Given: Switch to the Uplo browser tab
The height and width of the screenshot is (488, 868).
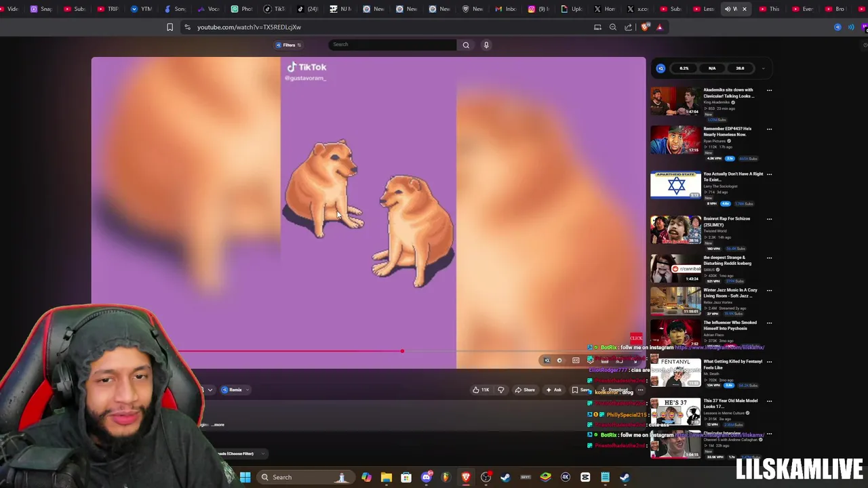Looking at the screenshot, I should click(x=572, y=9).
